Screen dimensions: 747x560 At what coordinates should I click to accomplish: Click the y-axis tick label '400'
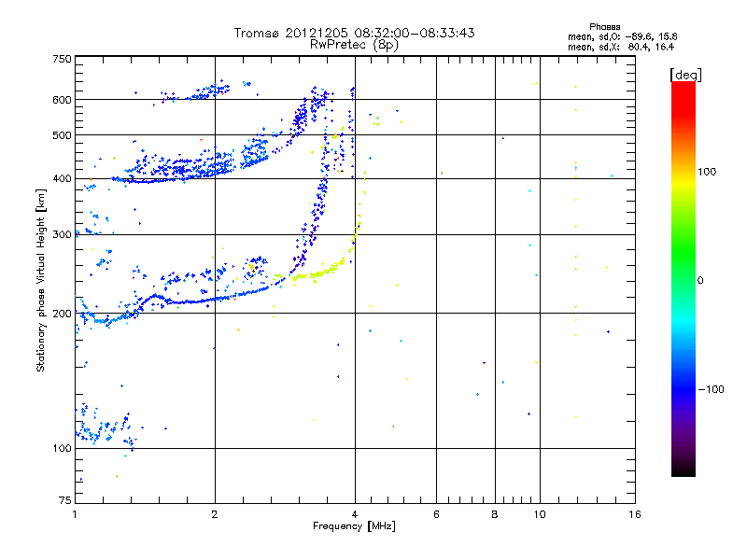(62, 178)
